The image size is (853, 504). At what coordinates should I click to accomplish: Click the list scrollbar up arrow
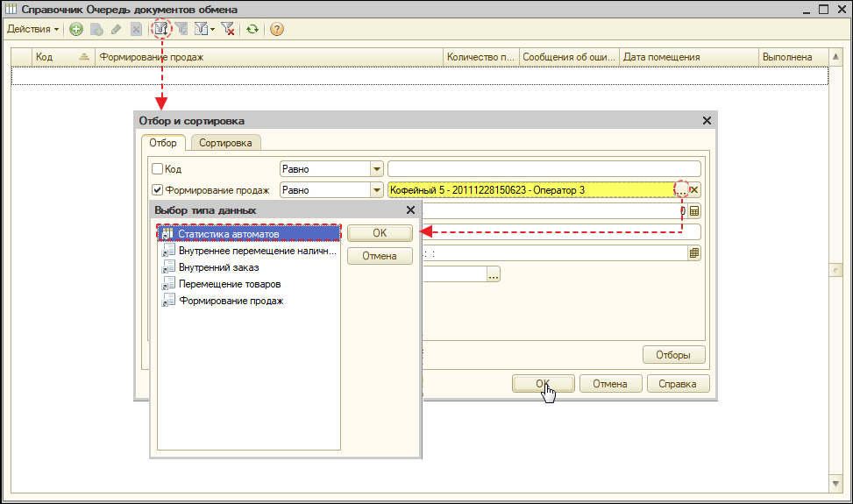tap(836, 57)
